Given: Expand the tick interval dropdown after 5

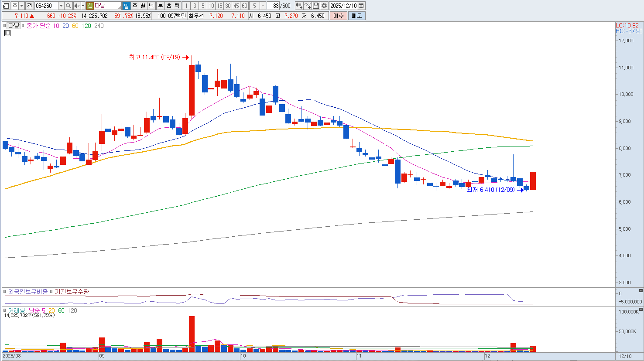Looking at the screenshot, I should [263, 6].
